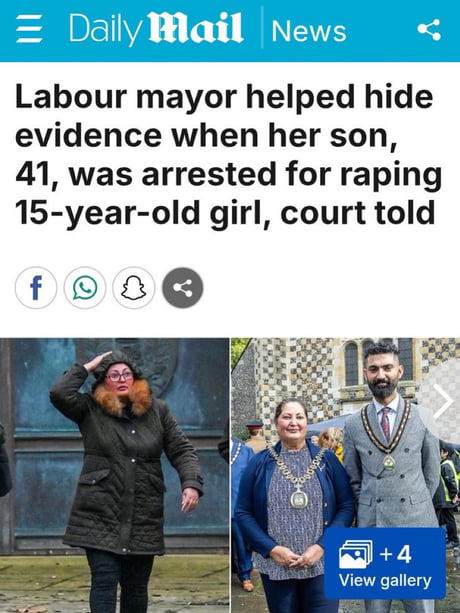Share article via Facebook icon
Image resolution: width=460 pixels, height=613 pixels.
point(36,288)
